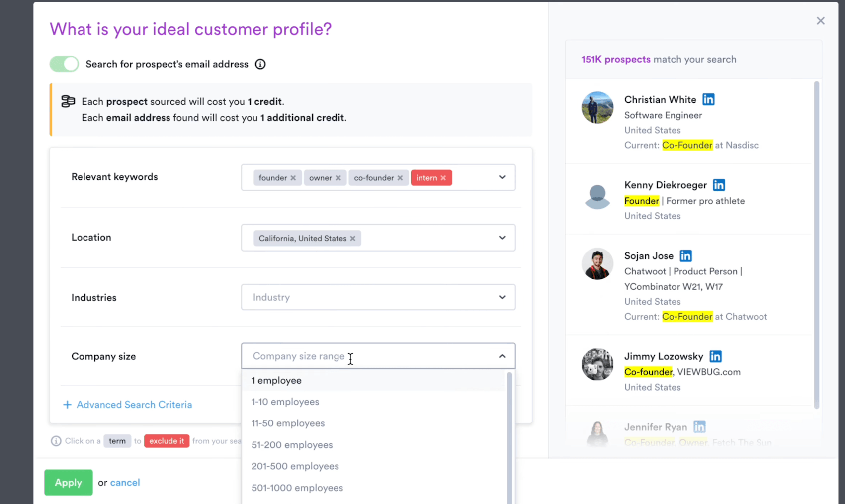Screen dimensions: 845x504
Task: Click the '151K prospects' count text
Action: 616,59
